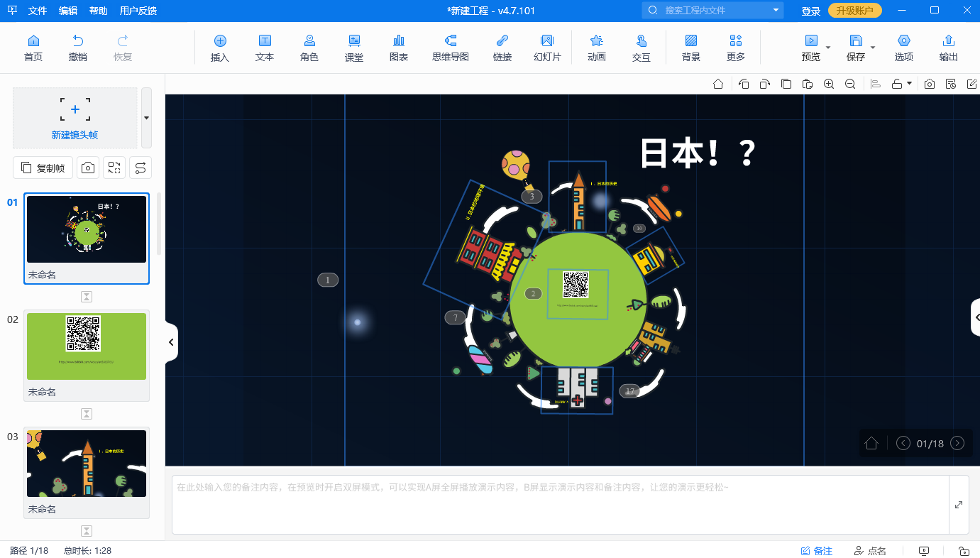
Task: Open the 交互 interaction settings
Action: (x=642, y=48)
